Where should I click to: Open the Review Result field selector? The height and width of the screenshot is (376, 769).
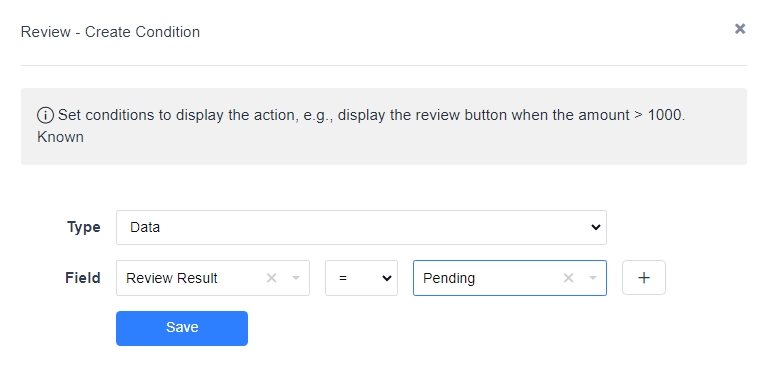(x=213, y=278)
